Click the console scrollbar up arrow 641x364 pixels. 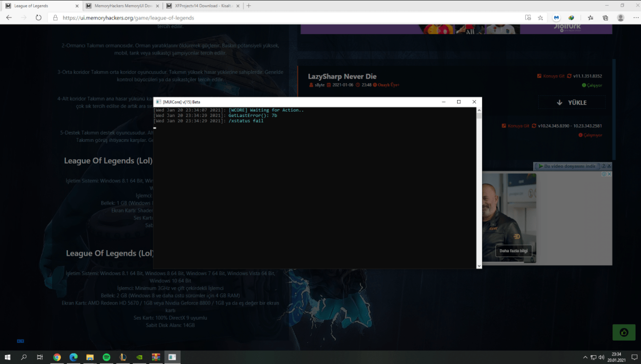point(479,111)
